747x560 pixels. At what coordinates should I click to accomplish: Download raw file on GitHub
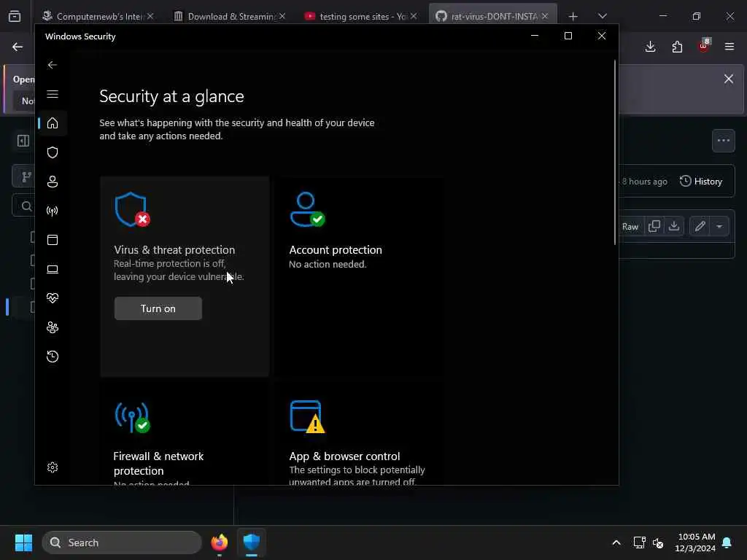pos(673,227)
